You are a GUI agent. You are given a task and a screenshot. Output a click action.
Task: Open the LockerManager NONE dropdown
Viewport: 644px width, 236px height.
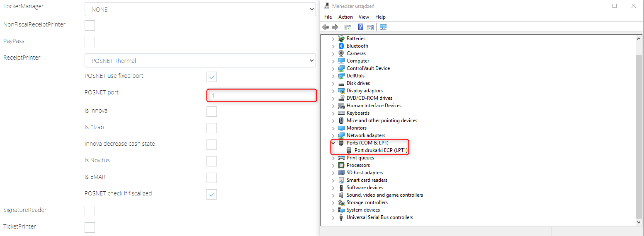point(200,10)
